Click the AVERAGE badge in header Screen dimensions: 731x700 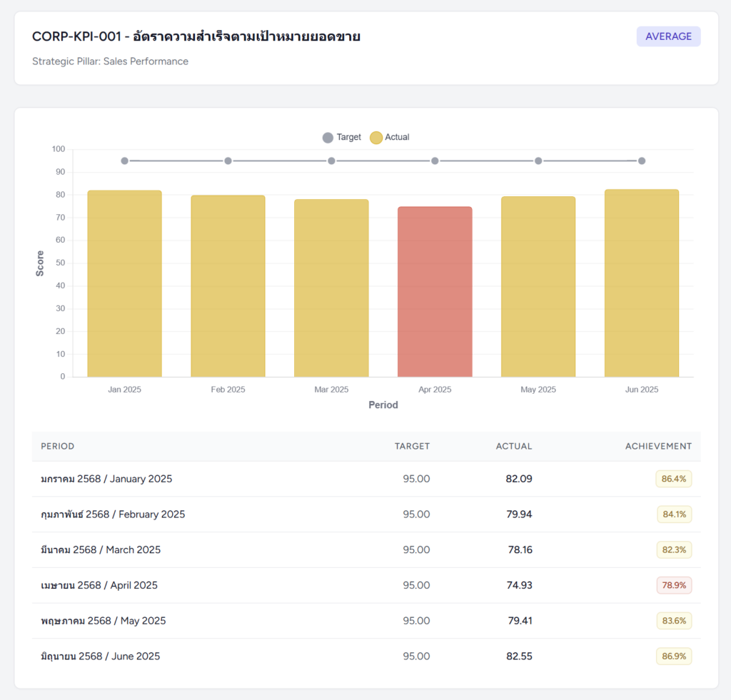668,36
